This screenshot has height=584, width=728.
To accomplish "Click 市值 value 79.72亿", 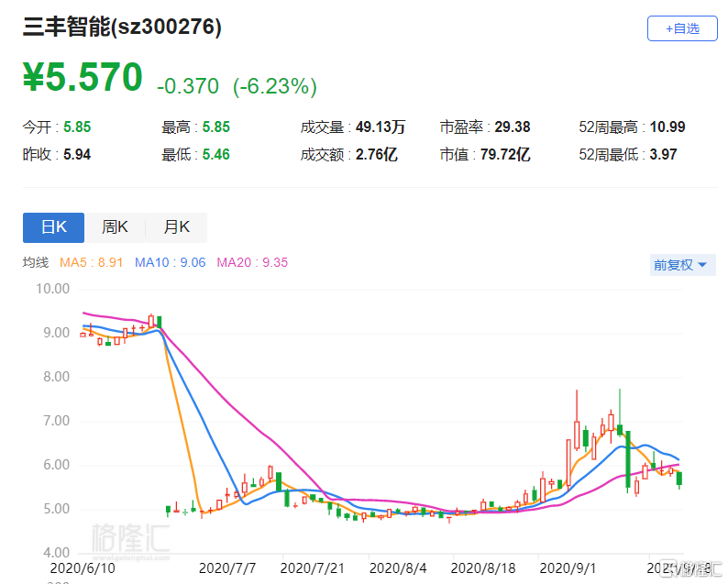I will pyautogui.click(x=505, y=154).
